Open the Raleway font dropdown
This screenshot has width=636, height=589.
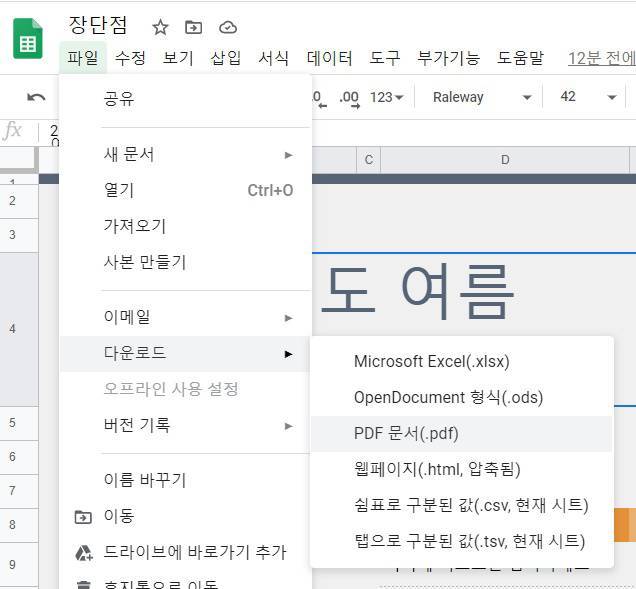481,97
